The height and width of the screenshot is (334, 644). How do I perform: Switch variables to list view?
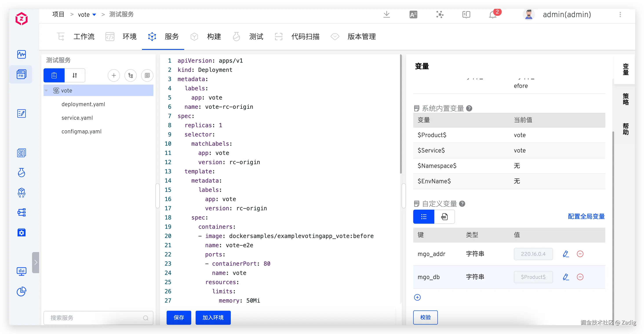click(424, 217)
